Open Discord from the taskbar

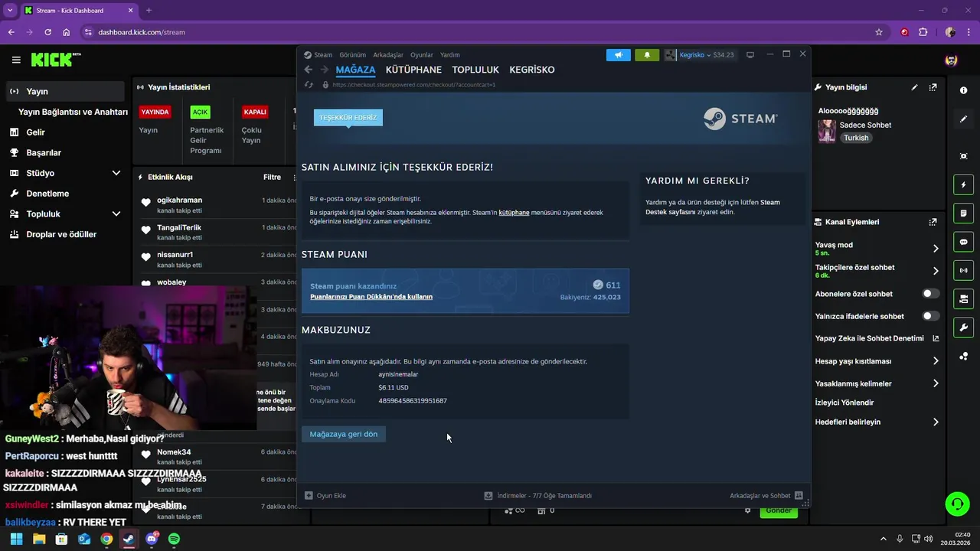(x=152, y=540)
